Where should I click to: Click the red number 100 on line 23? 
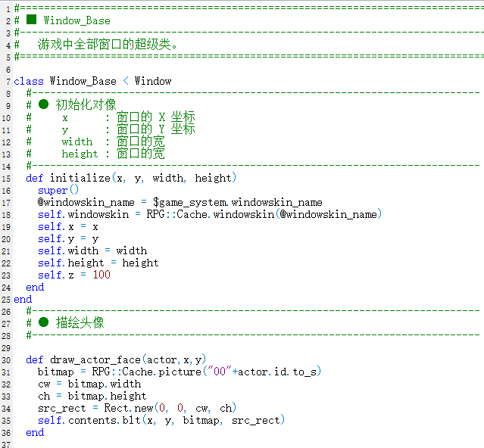tap(101, 275)
